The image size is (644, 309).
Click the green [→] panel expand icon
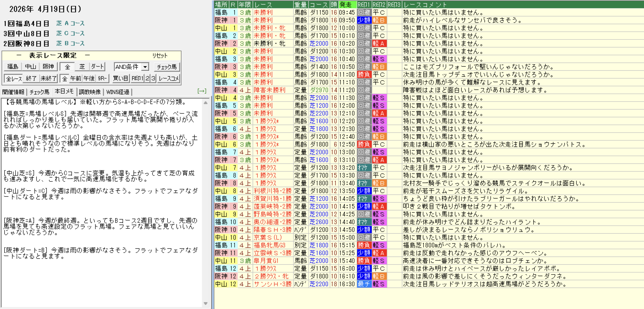point(202,91)
